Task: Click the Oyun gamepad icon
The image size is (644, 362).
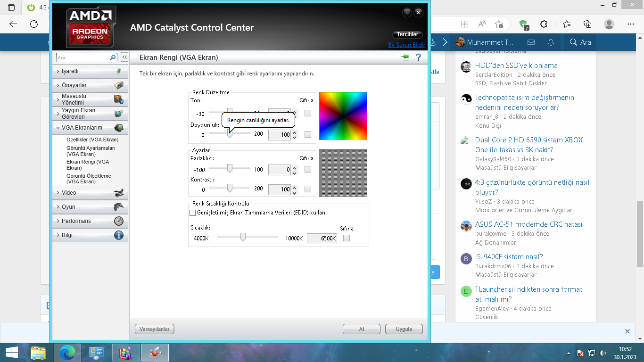Action: point(119,207)
